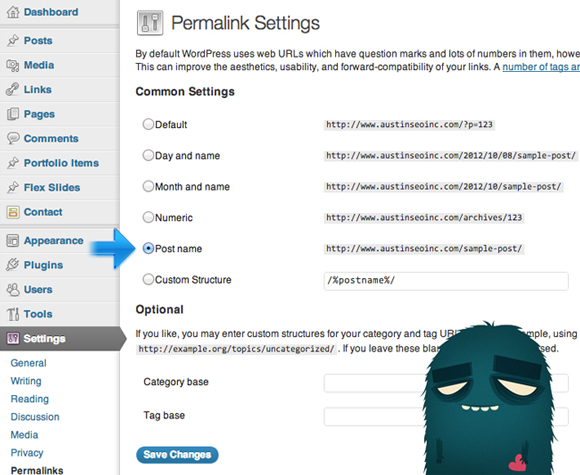Click the Tools wrench icon

coord(13,314)
